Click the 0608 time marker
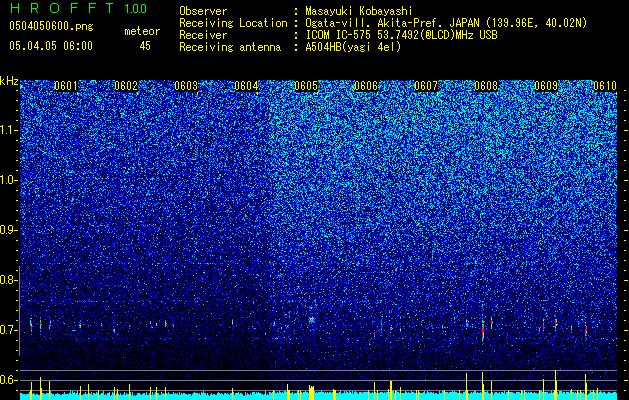 [486, 86]
